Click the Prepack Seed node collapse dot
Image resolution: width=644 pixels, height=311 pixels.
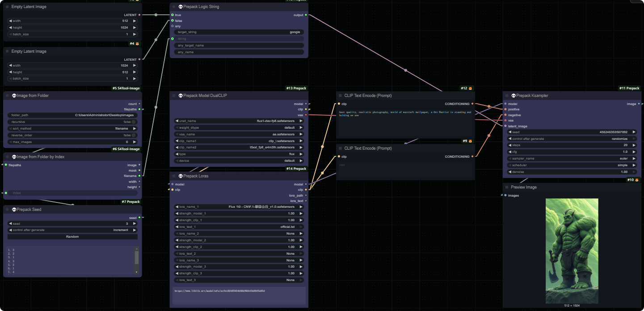point(8,210)
